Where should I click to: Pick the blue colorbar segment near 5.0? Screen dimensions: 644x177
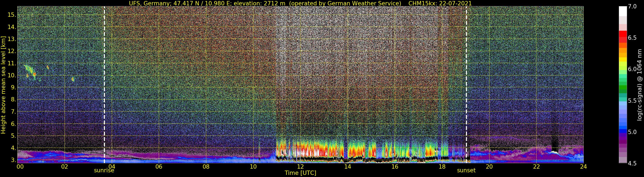pyautogui.click(x=623, y=131)
